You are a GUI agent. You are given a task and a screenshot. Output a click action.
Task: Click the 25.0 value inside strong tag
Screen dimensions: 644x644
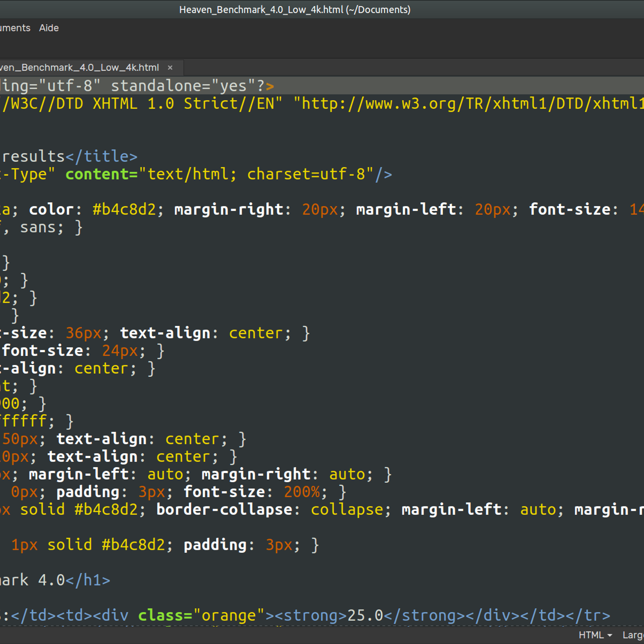coord(365,615)
